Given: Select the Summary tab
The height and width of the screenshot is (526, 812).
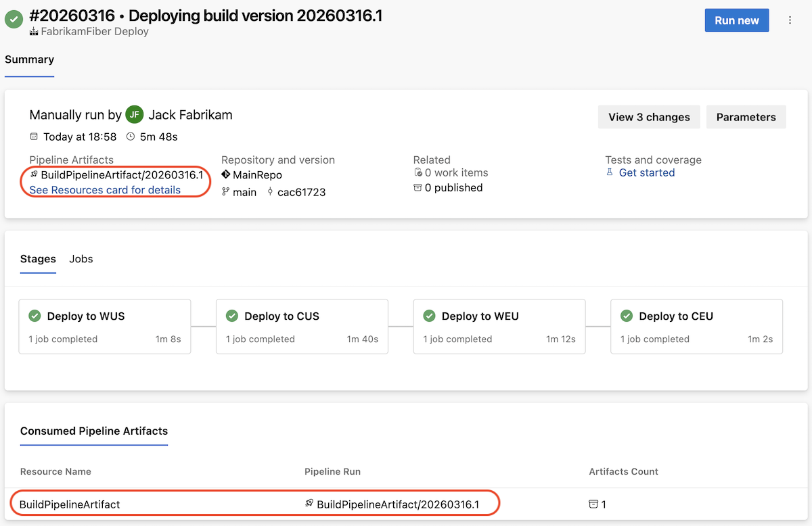Looking at the screenshot, I should pos(29,59).
